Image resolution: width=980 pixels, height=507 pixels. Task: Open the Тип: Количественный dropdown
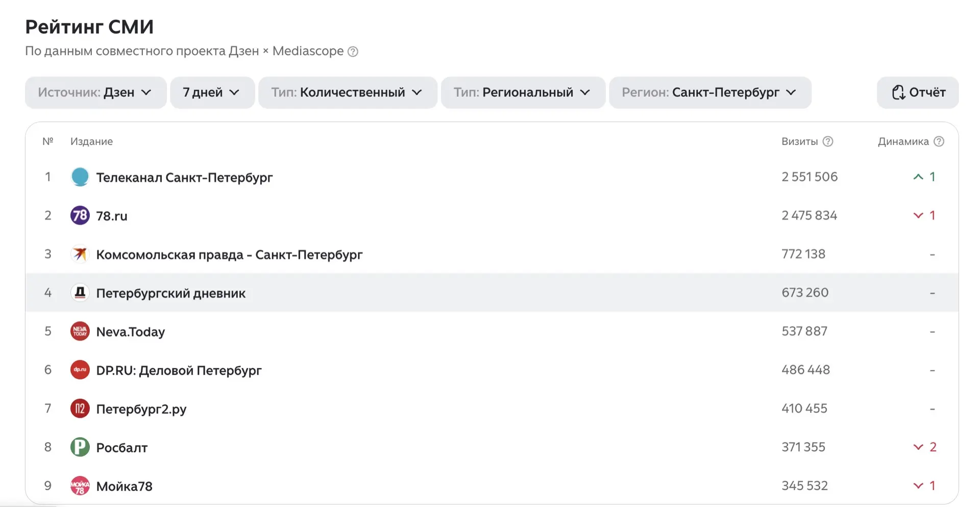click(x=347, y=92)
